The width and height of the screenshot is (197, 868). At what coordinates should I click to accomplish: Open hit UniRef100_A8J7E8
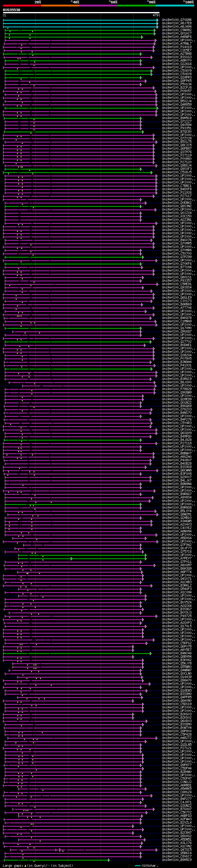coord(177,23)
